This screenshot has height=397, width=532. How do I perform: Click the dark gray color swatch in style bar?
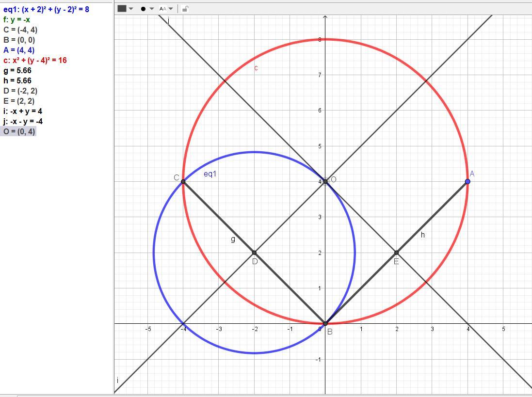point(122,9)
